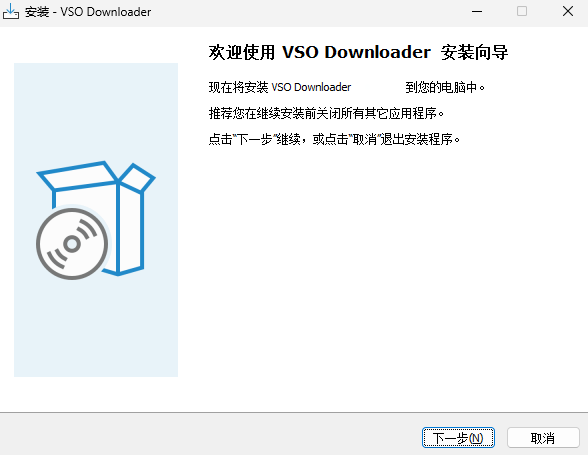The height and width of the screenshot is (455, 588).
Task: Click the gray disc illustration
Action: tap(72, 244)
